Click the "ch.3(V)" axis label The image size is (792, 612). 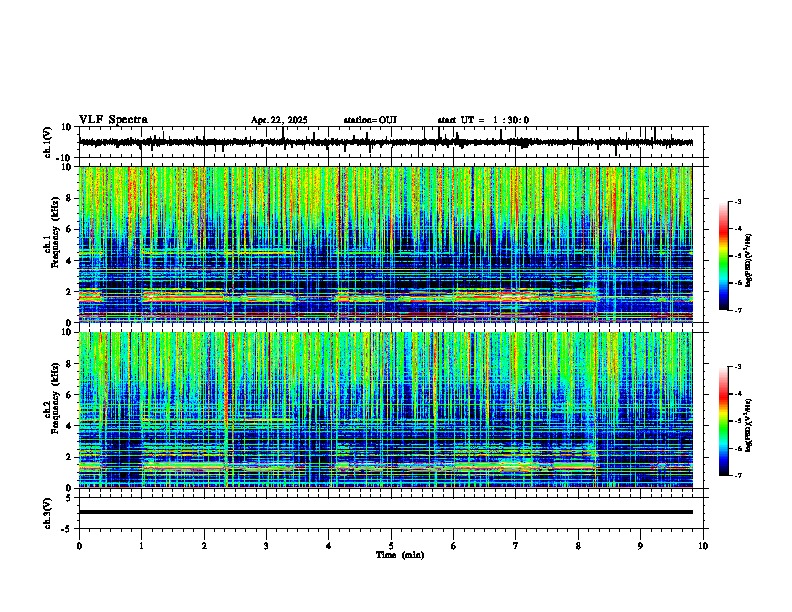coord(48,513)
